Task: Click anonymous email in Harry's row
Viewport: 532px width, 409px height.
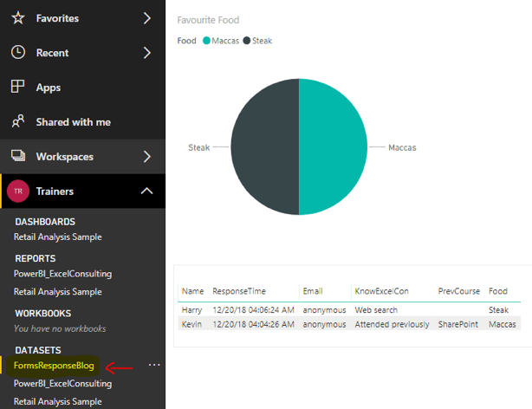Action: coord(324,310)
